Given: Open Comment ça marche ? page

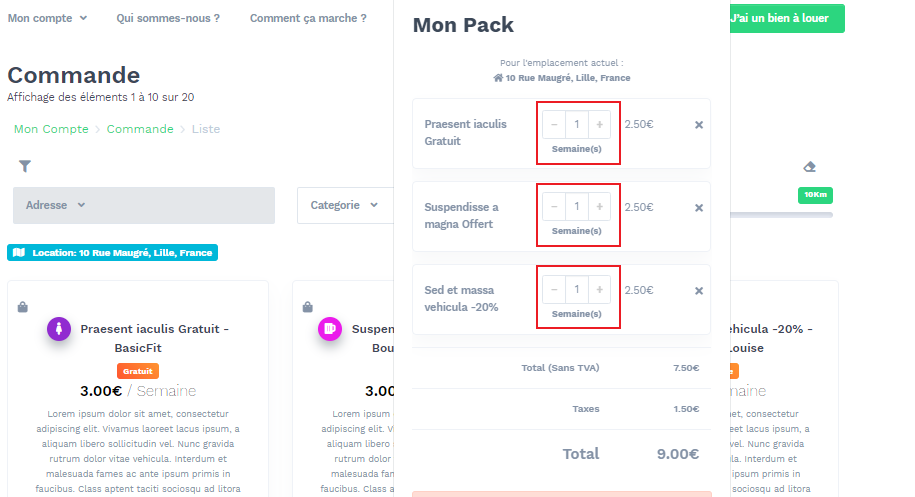Looking at the screenshot, I should pos(308,18).
